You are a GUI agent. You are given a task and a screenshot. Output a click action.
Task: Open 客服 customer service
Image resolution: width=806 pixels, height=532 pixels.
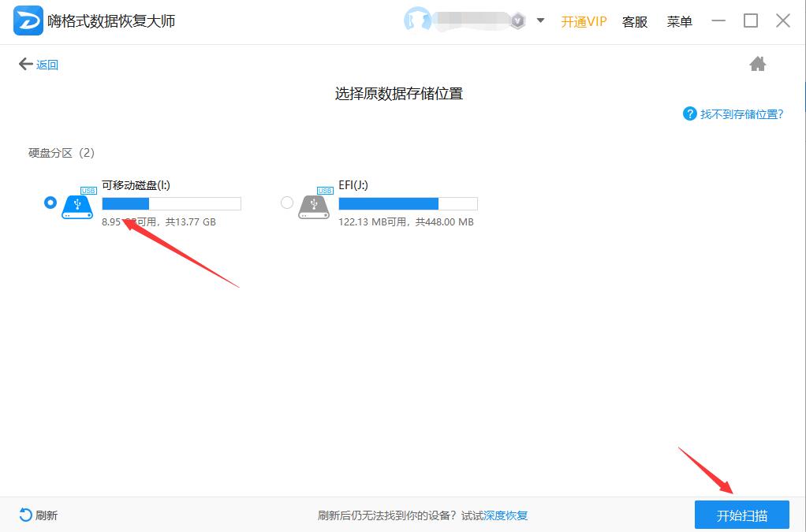click(x=635, y=22)
